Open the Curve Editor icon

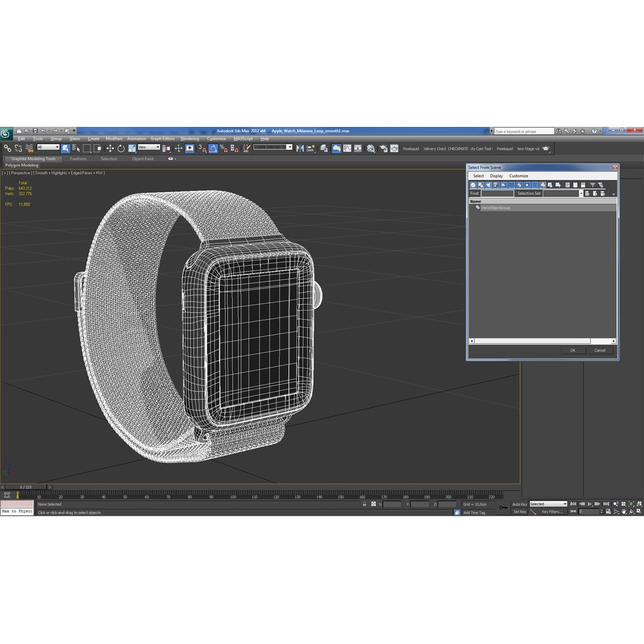347,148
